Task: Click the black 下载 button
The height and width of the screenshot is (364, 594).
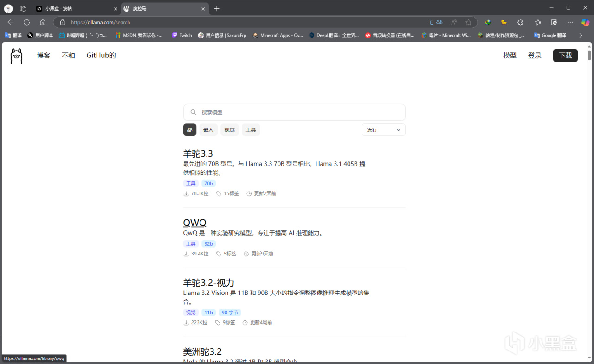Action: click(x=565, y=56)
